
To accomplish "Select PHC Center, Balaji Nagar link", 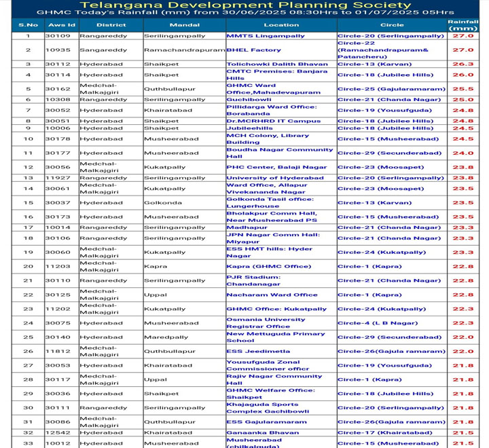I will (x=276, y=167).
